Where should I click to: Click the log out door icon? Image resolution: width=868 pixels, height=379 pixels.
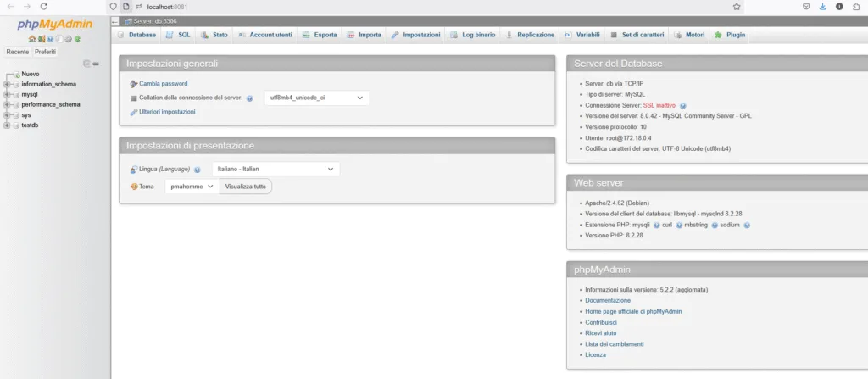coord(42,39)
